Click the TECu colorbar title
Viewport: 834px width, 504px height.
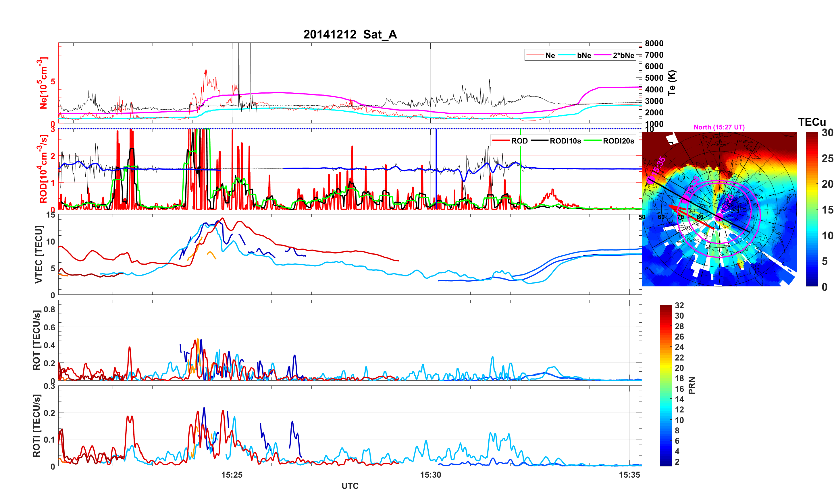[812, 122]
